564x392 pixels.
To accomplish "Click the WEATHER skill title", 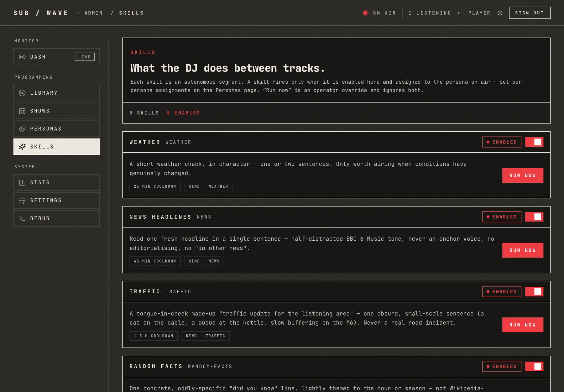I will pos(145,142).
